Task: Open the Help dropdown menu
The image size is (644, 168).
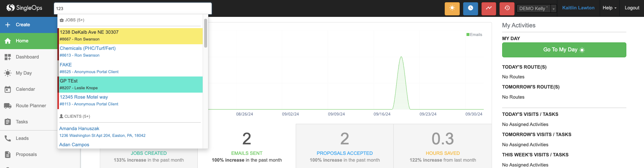Action: click(609, 8)
